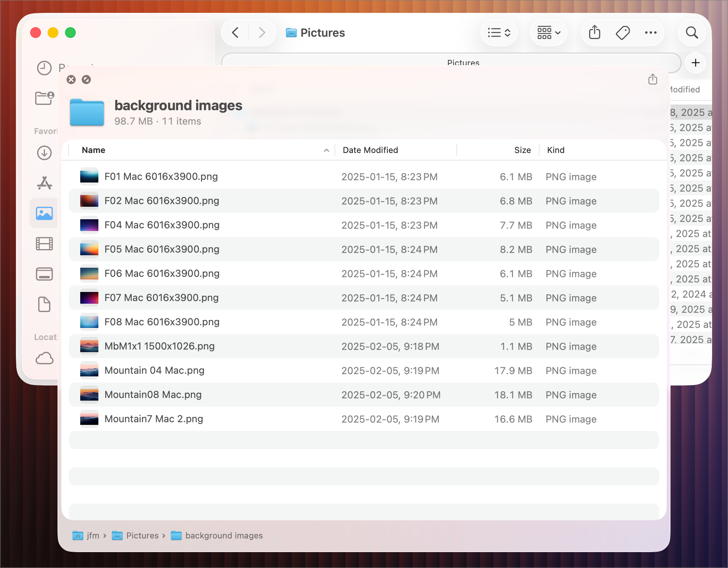
Task: Share the background images folder from the overlay
Action: click(x=652, y=80)
